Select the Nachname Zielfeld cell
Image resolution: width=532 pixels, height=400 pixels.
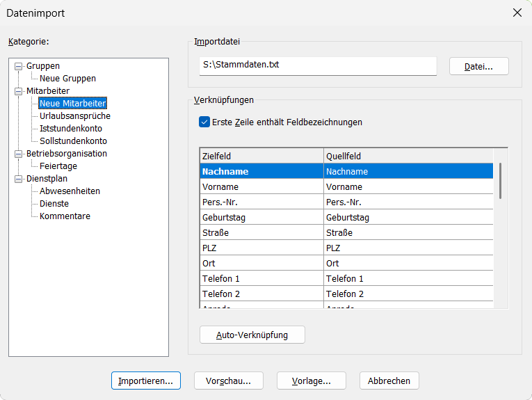(x=261, y=171)
